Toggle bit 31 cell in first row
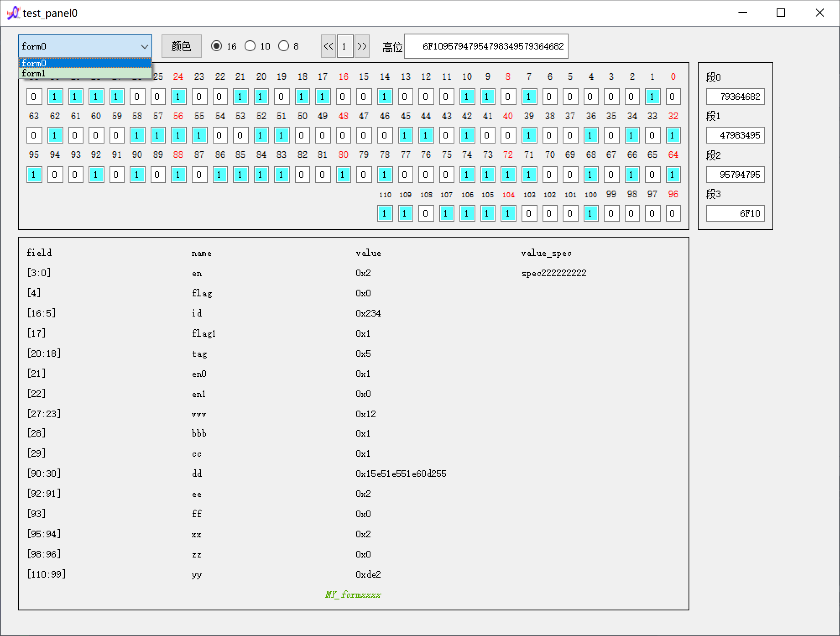The width and height of the screenshot is (840, 636). [34, 97]
